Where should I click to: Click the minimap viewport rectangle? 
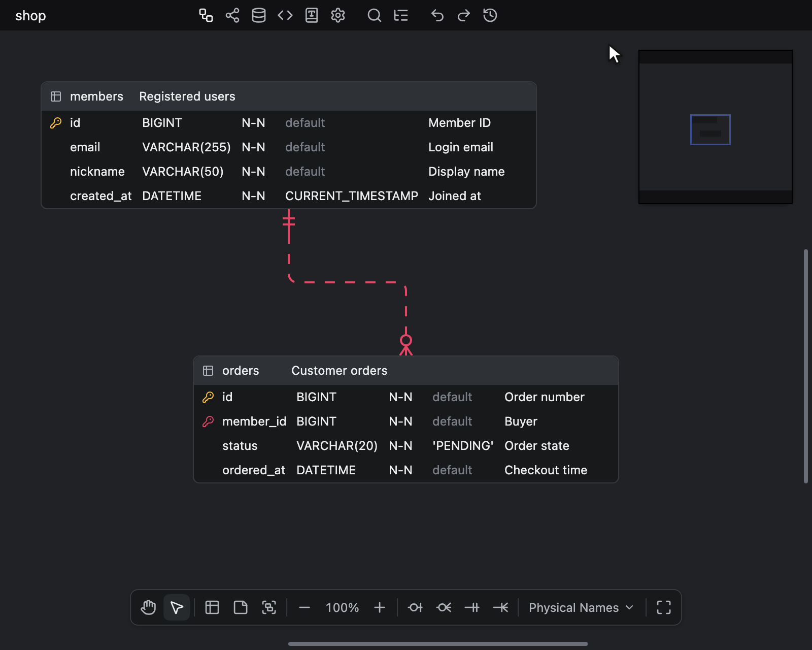pyautogui.click(x=710, y=129)
